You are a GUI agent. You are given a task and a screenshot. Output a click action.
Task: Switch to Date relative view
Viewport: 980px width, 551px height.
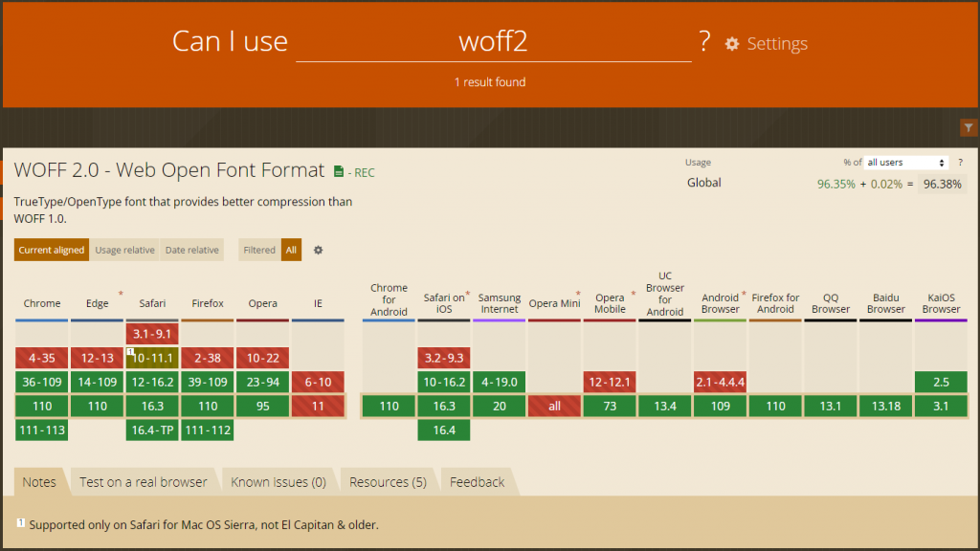[191, 250]
